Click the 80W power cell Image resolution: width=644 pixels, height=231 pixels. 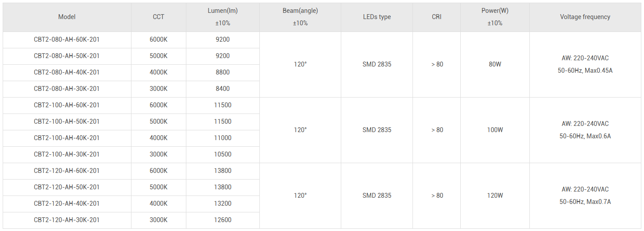click(495, 64)
